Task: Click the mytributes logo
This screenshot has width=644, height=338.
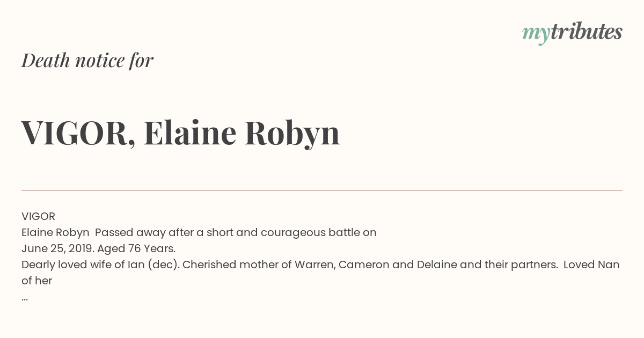Action: coord(572,33)
